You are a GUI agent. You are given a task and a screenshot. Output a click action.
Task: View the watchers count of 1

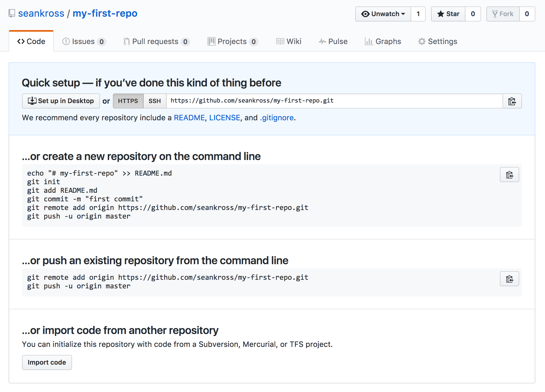418,14
